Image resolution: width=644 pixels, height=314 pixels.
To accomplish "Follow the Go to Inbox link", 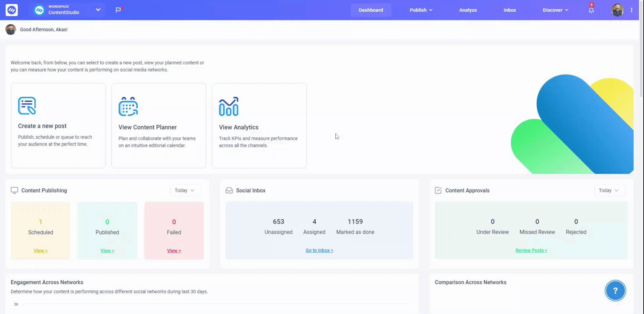I will click(x=319, y=250).
